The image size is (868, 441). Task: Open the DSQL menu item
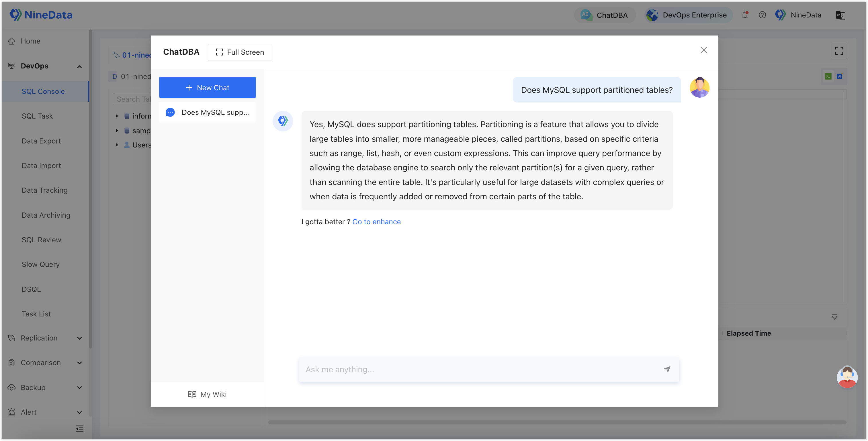pyautogui.click(x=31, y=289)
